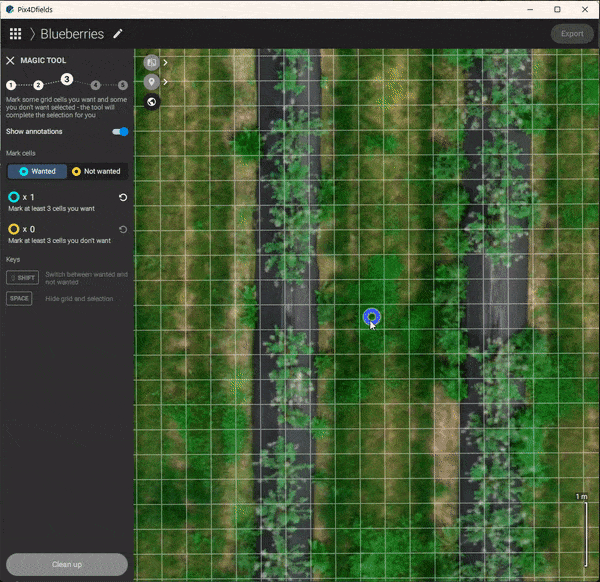This screenshot has width=600, height=582.
Task: Click the blue wanted cell marker on map
Action: tap(372, 317)
